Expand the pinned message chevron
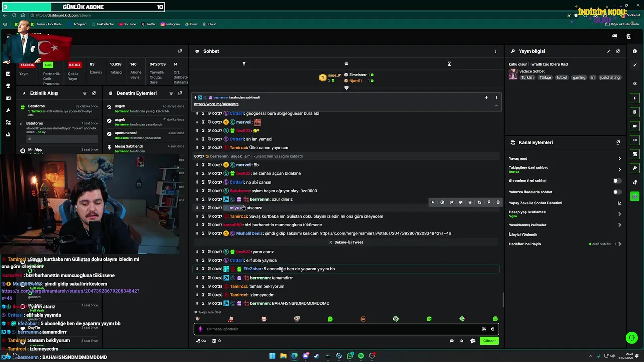Screen dimensions: 644x362 (496, 105)
